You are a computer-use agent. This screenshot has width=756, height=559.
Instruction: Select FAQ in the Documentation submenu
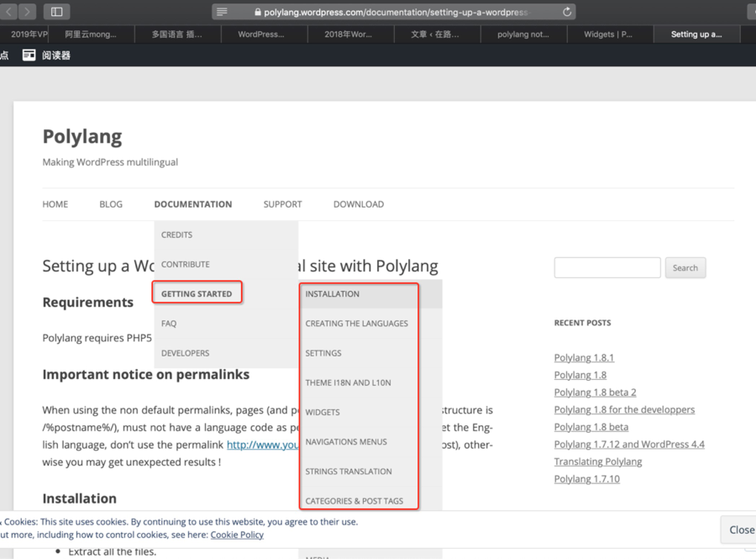click(226, 323)
